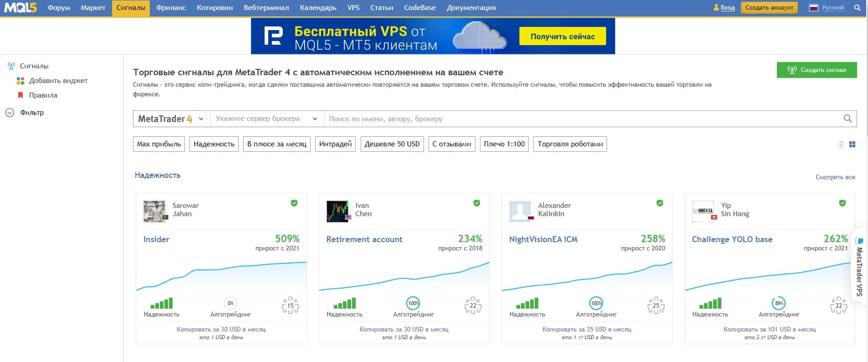
Task: Open the VPS menu item
Action: pyautogui.click(x=353, y=8)
